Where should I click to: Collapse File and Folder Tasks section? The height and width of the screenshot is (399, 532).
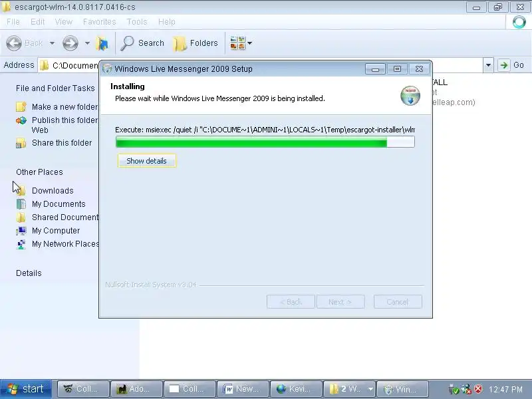(x=55, y=88)
